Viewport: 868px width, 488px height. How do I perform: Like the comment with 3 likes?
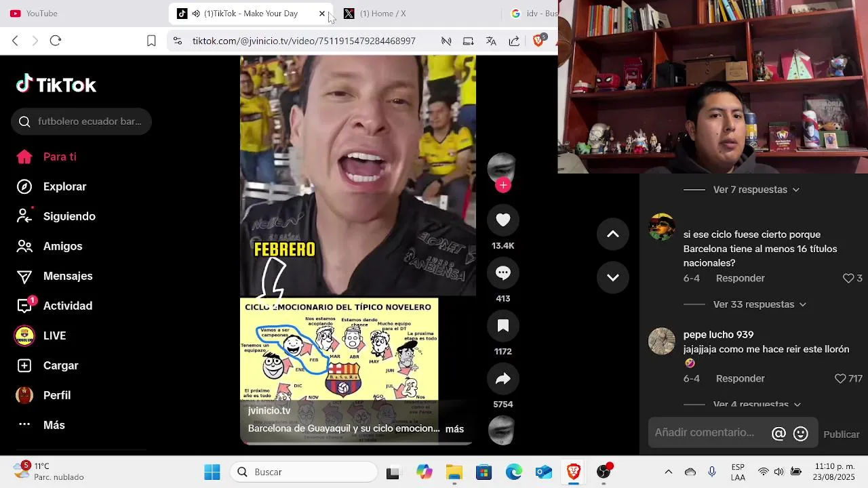coord(848,278)
